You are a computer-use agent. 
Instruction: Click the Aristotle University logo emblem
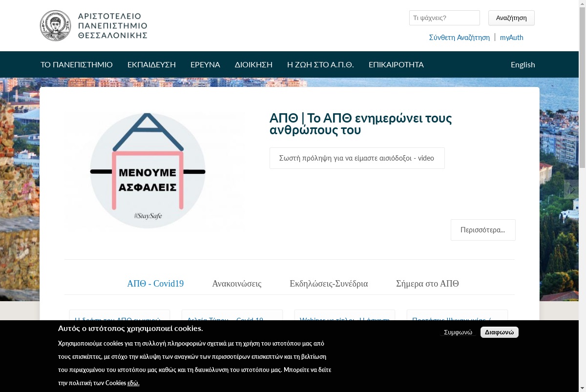[x=56, y=25]
